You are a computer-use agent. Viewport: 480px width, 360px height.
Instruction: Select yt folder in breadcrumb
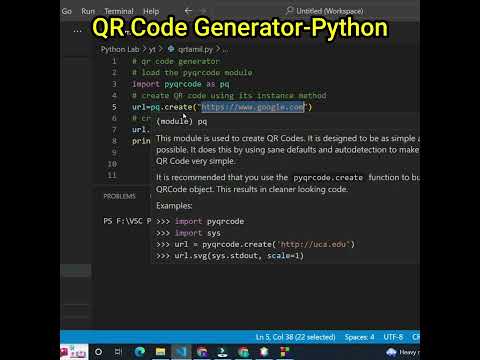pos(152,49)
